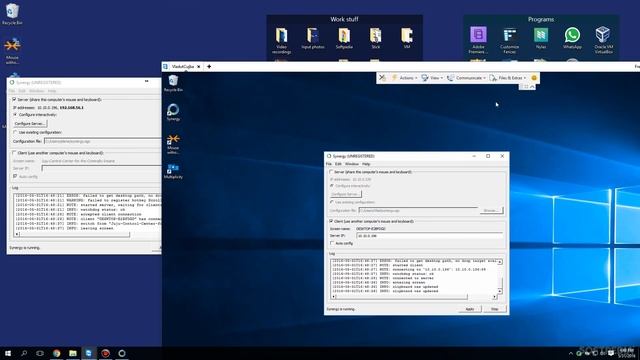Check Server option in remote Synergy window
Screen dimensions: 640x360
331,172
